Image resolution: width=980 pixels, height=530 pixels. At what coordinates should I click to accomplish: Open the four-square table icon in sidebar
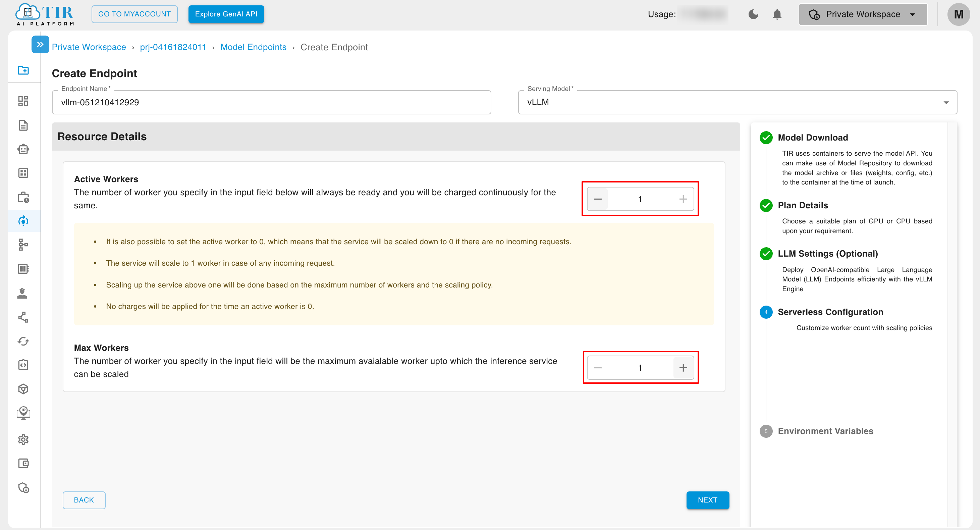(x=23, y=173)
